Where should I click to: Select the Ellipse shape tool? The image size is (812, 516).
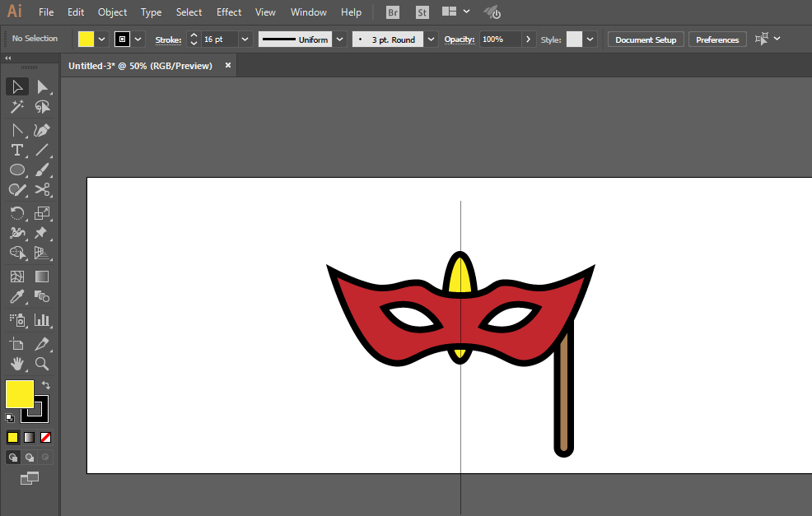[17, 170]
